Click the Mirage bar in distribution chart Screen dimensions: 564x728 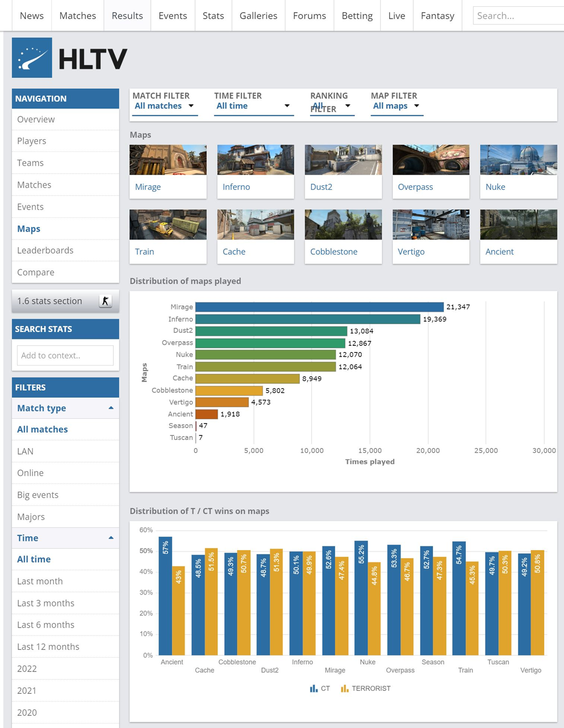click(x=319, y=307)
